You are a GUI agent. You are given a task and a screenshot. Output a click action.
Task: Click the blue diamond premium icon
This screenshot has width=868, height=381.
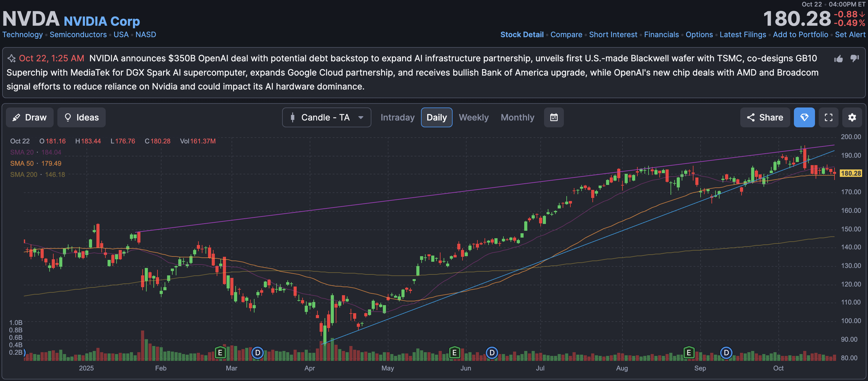(x=804, y=117)
